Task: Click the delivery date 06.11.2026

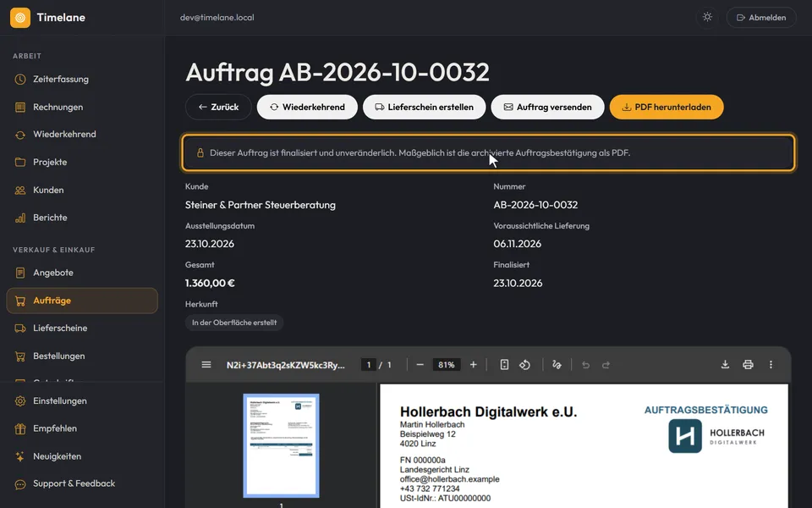Action: click(x=518, y=244)
